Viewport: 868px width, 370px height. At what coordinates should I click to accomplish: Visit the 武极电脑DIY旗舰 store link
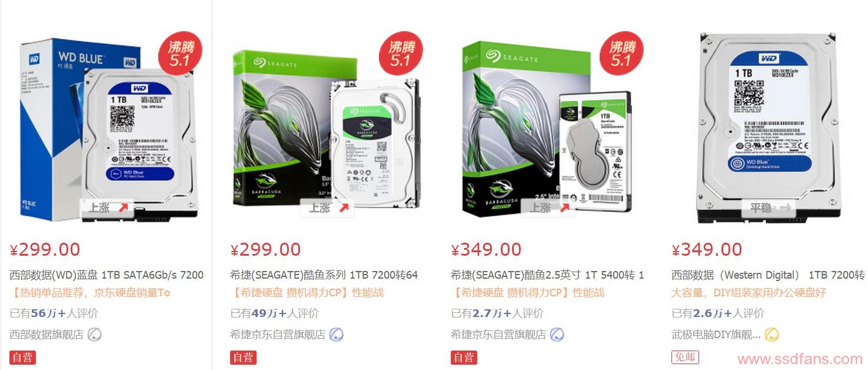716,335
